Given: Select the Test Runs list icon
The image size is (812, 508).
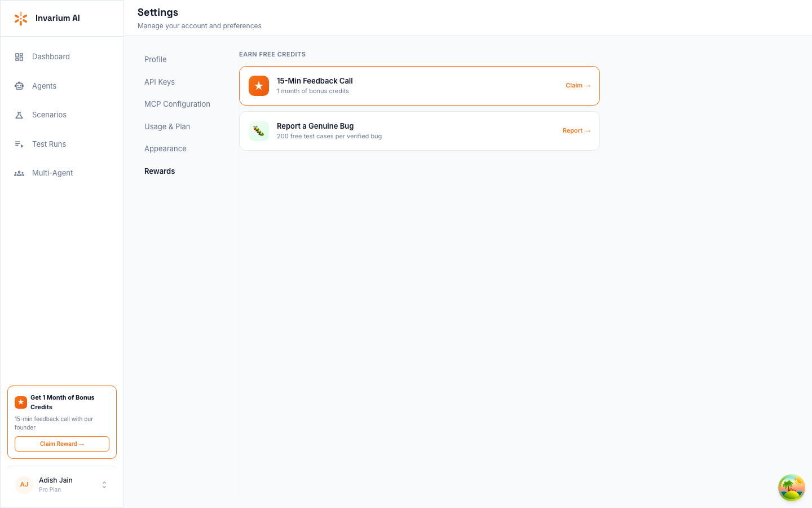Looking at the screenshot, I should click(x=19, y=144).
